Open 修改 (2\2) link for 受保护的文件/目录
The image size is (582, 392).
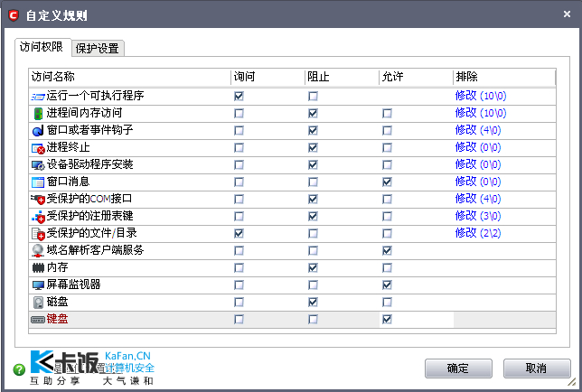[478, 233]
